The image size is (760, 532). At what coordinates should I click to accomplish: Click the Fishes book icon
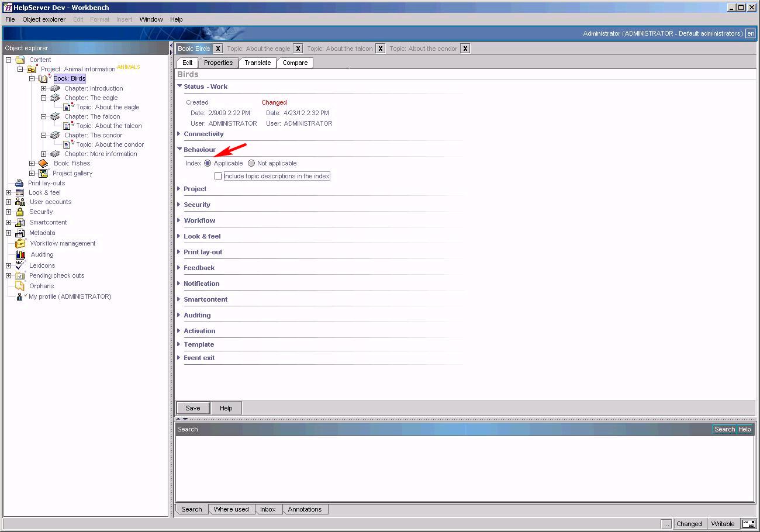coord(43,163)
